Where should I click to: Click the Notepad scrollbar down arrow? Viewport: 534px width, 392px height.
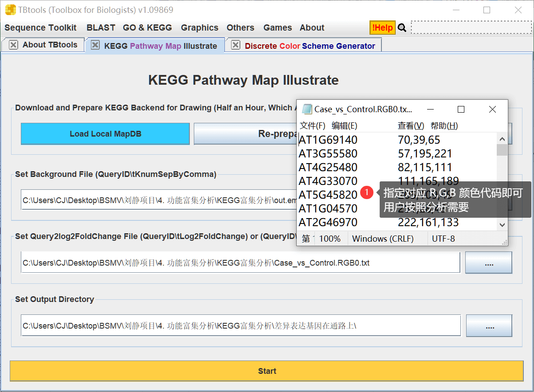[x=502, y=225]
